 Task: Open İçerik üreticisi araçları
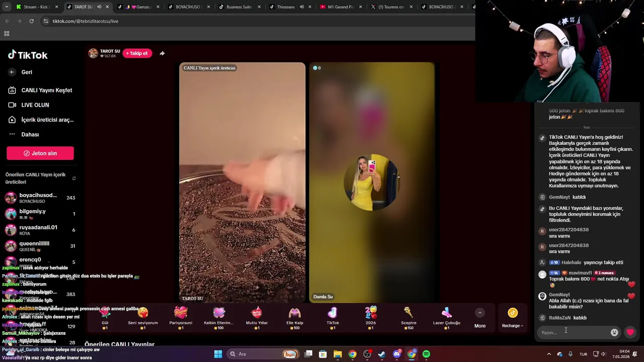tap(41, 120)
